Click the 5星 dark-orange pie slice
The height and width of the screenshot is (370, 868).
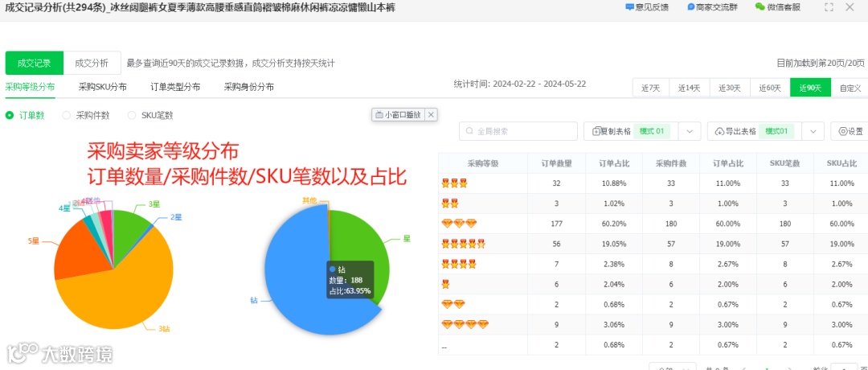(80, 252)
